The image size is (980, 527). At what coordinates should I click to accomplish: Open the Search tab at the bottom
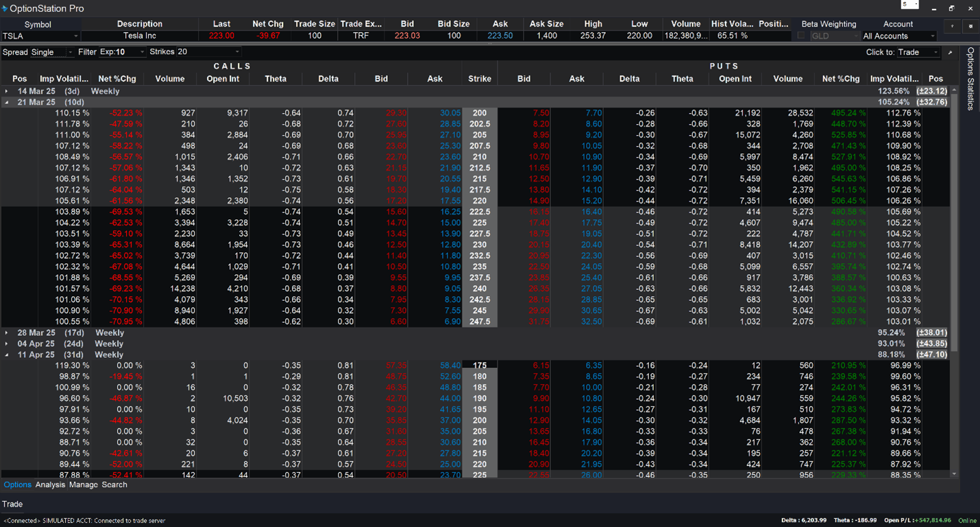(114, 485)
